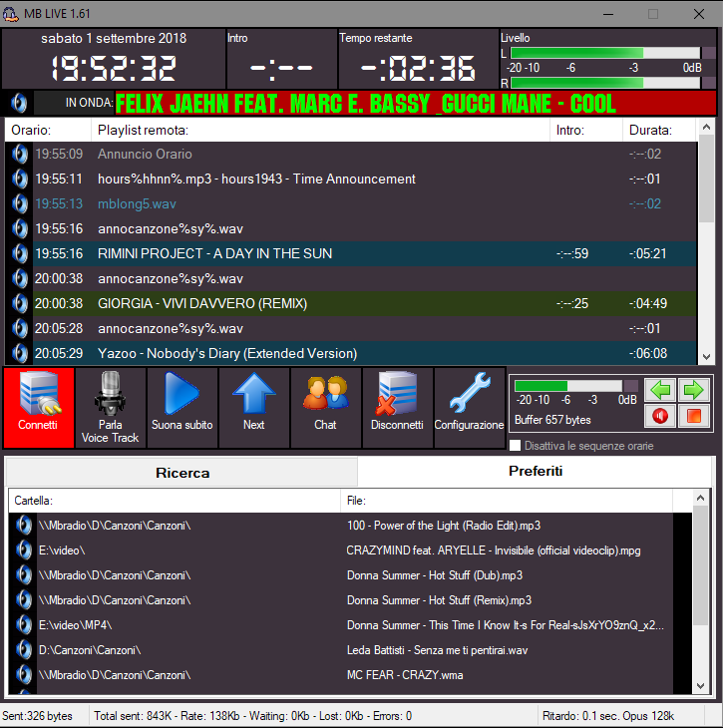
Task: Click playlist scrollbar up arrow
Action: [706, 127]
